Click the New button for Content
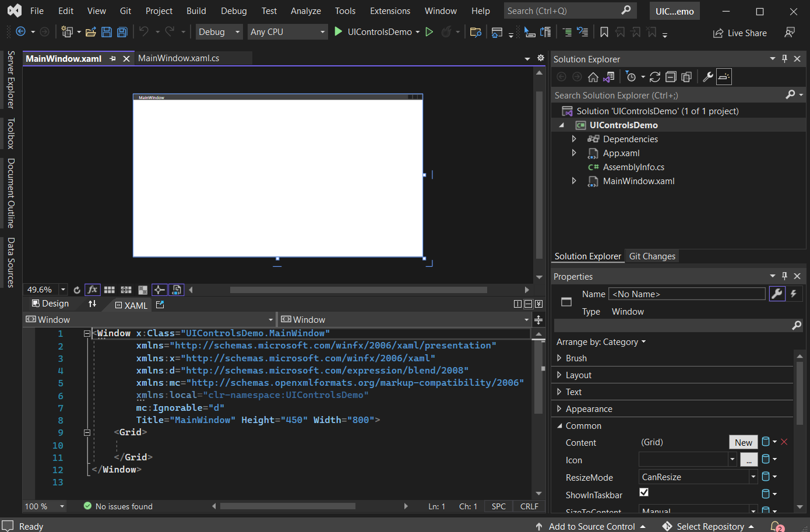The image size is (810, 532). click(x=743, y=442)
